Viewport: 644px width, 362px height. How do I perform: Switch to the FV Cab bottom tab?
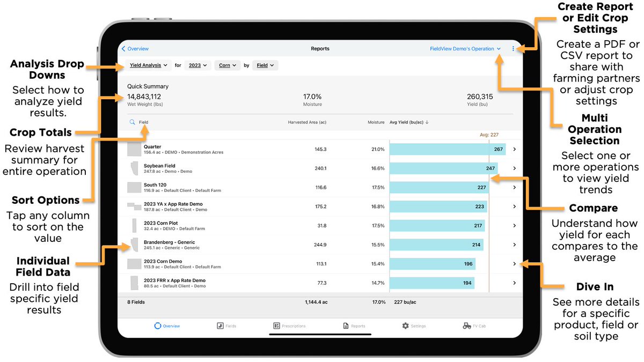[x=474, y=326]
